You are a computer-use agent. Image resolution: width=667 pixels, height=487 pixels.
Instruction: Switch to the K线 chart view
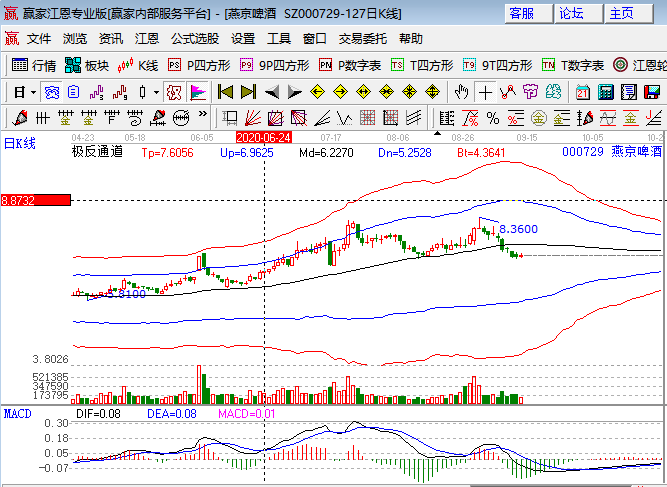[138, 65]
